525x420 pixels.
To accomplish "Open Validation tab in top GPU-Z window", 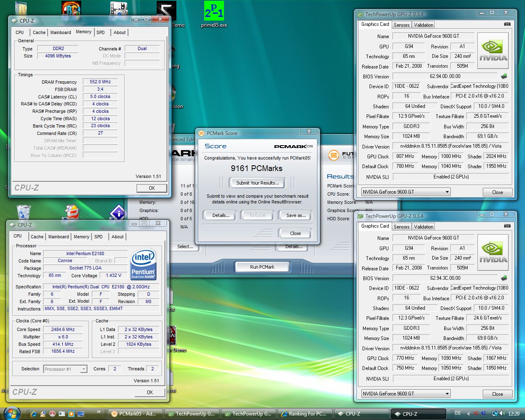I will click(424, 25).
